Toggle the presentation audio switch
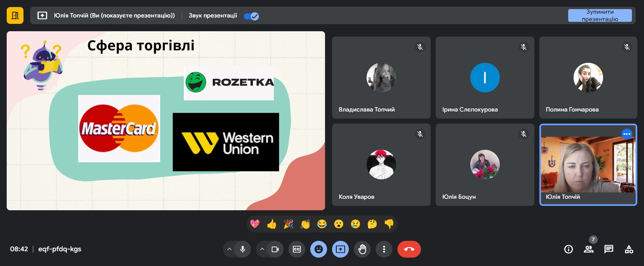 tap(251, 16)
